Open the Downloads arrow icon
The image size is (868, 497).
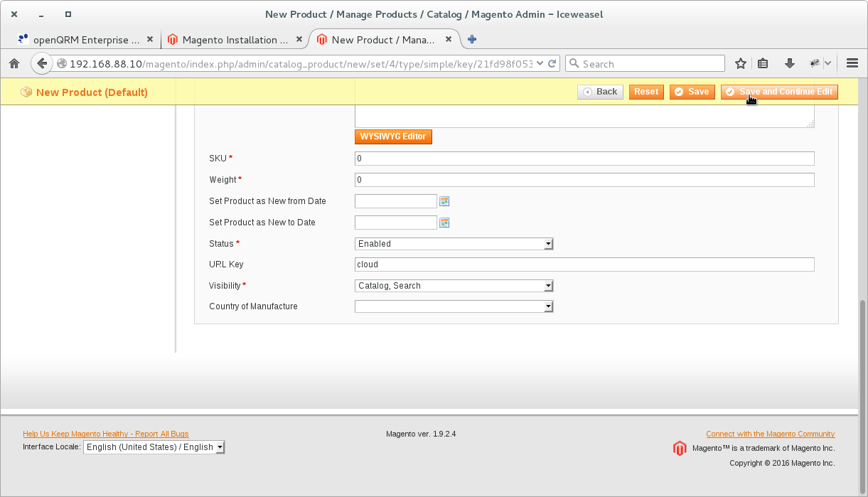pos(789,63)
